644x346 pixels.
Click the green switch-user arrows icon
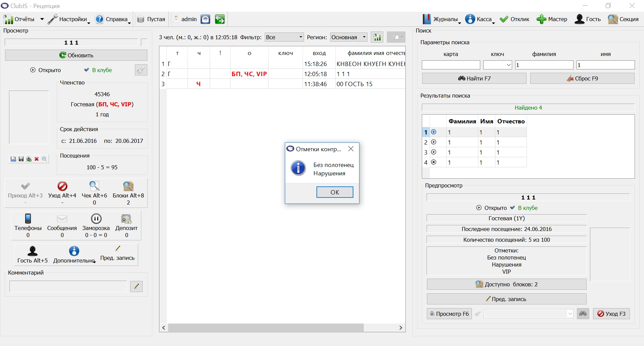pyautogui.click(x=220, y=19)
